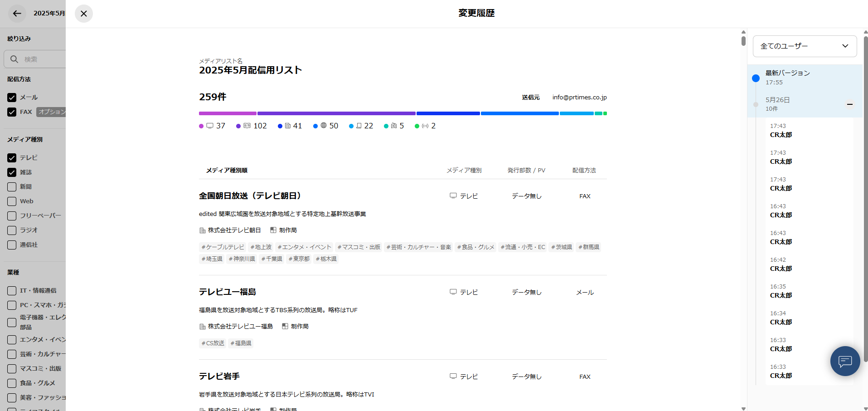Screen dimensions: 868x411
Task: Click the Web globe icon showing 50
Action: [x=324, y=126]
